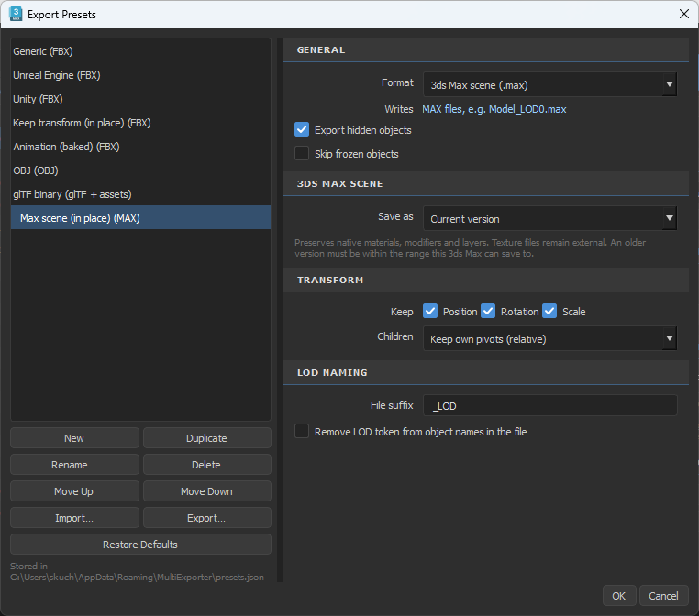Click the File suffix input field
699x616 pixels.
(x=549, y=405)
